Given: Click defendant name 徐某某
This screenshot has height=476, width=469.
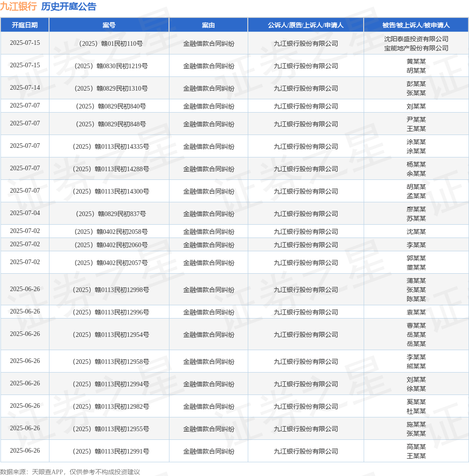Looking at the screenshot, I should pyautogui.click(x=416, y=389).
